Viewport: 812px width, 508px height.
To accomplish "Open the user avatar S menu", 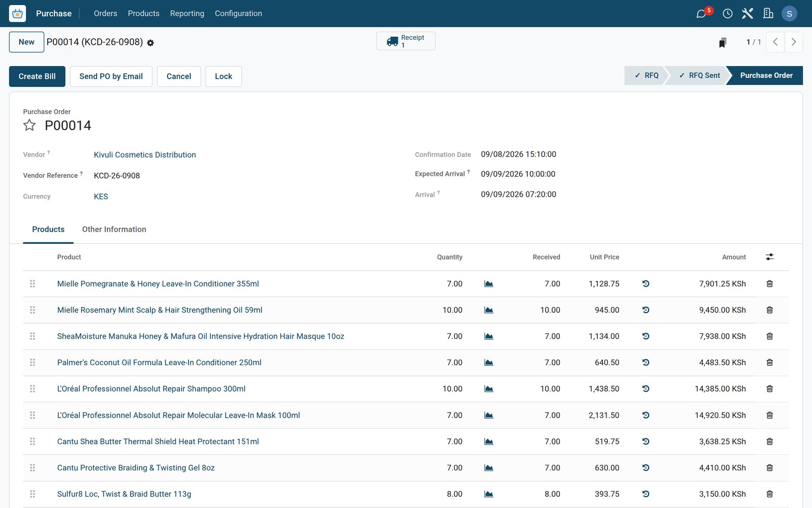I will (789, 14).
